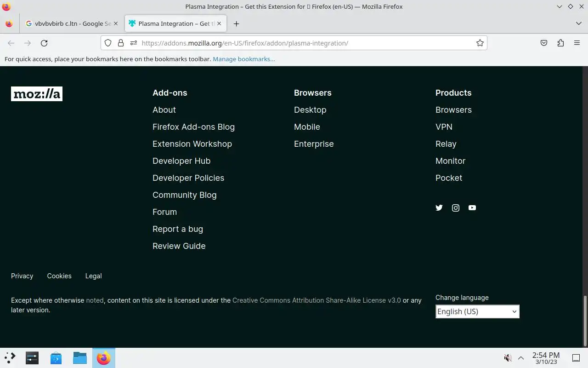This screenshot has height=368, width=588.
Task: Launch Discover software center from taskbar
Action: tap(56, 357)
